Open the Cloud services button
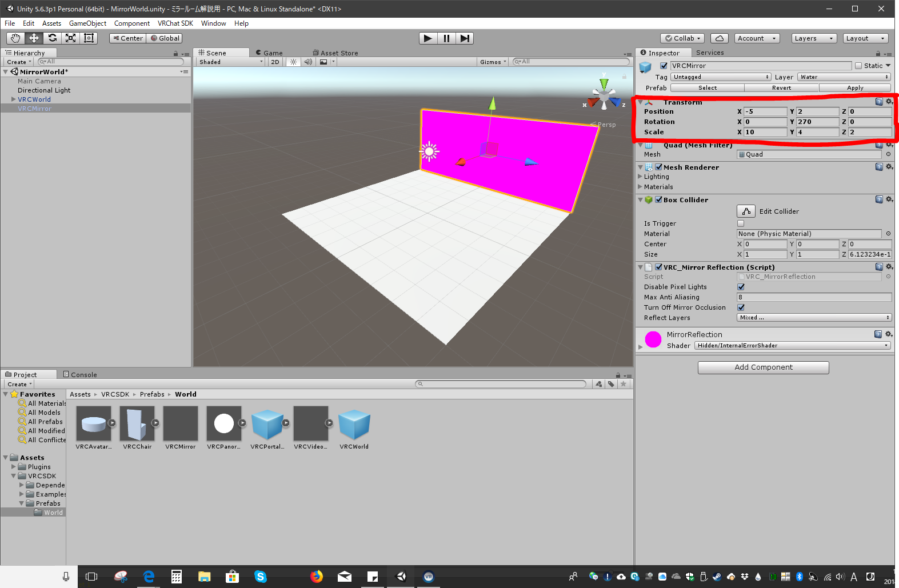899x588 pixels. pos(719,38)
